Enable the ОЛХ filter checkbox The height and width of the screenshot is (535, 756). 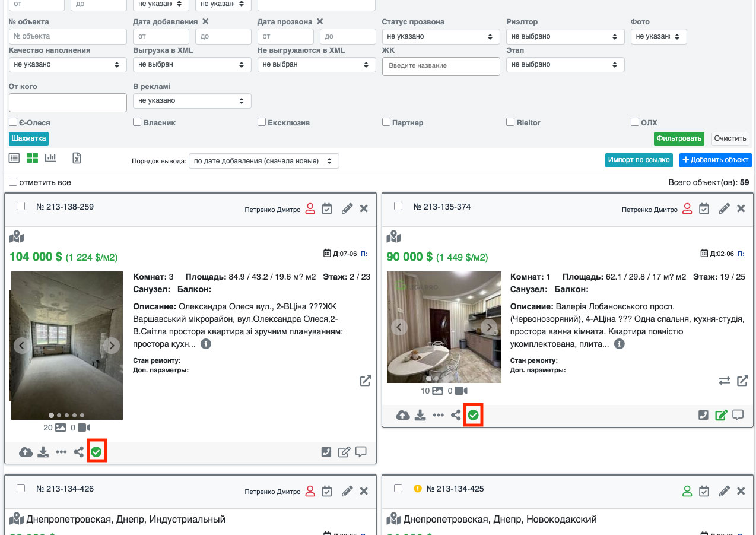(x=635, y=122)
